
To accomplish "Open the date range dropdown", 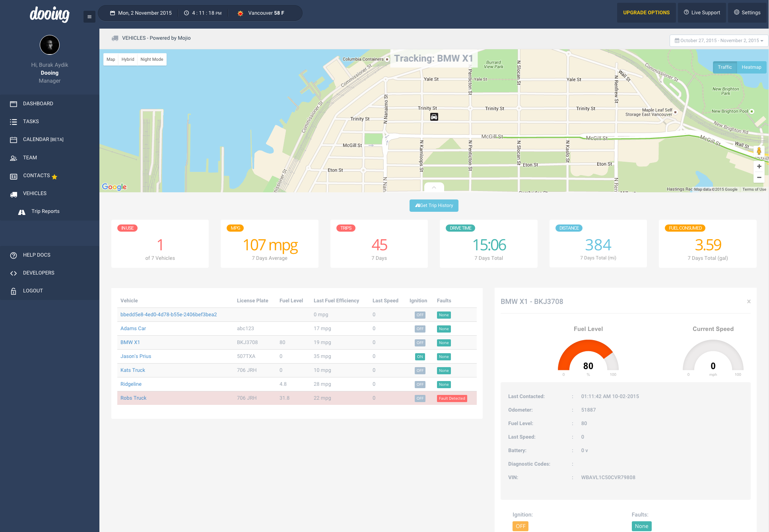I will 719,41.
